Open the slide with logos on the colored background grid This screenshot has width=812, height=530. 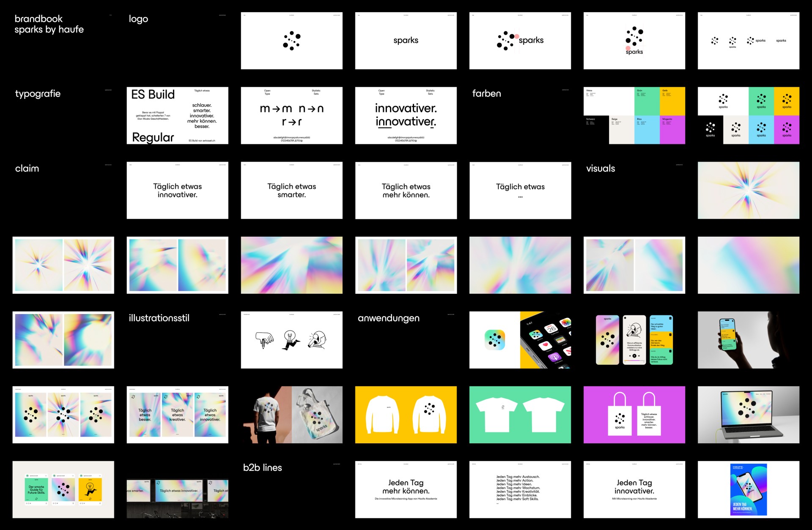749,115
